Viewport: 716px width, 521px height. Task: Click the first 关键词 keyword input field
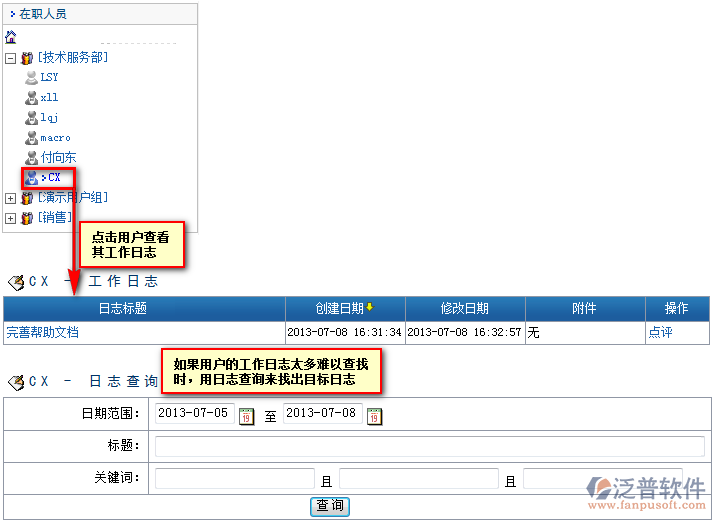[234, 479]
